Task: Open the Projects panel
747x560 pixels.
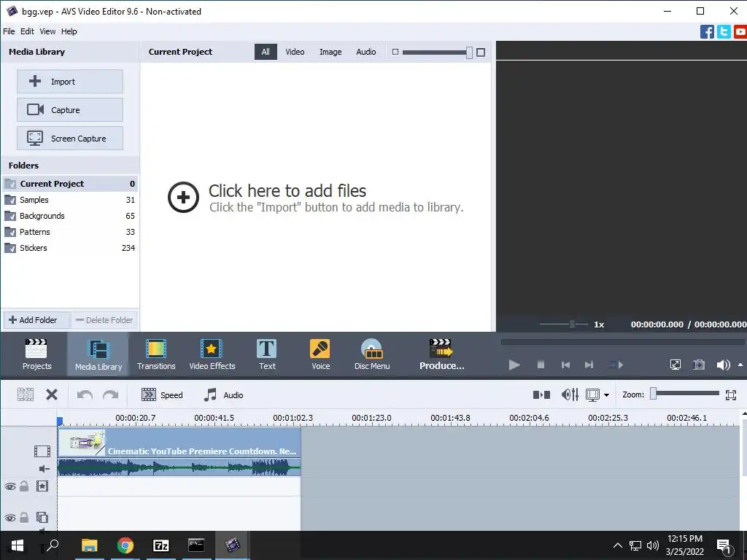Action: 36,354
